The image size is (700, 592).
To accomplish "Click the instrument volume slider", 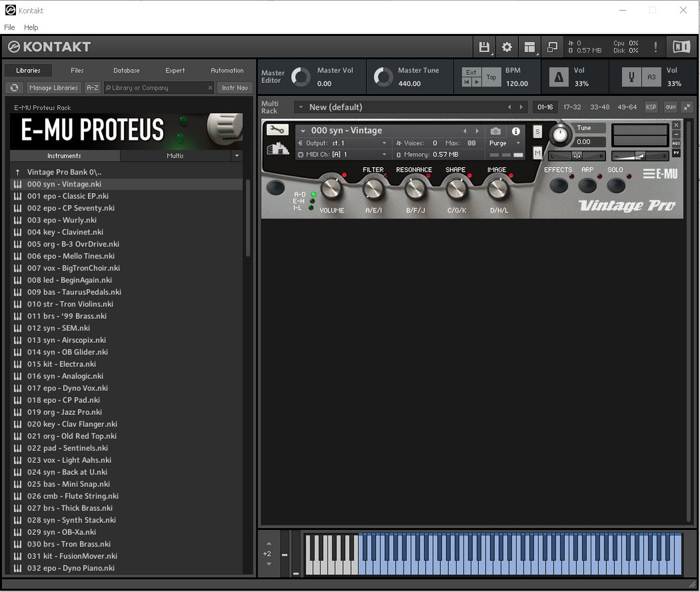I will coord(640,156).
